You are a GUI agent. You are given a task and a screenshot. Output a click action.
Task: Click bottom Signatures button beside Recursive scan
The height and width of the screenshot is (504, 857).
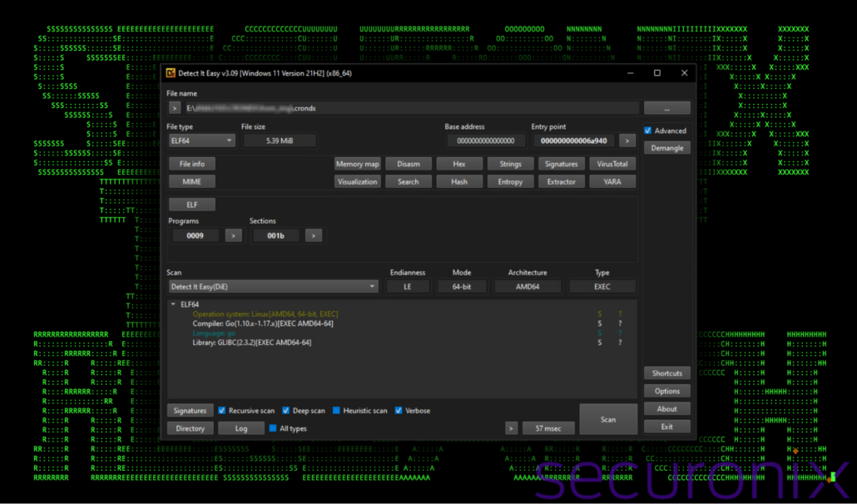point(191,411)
